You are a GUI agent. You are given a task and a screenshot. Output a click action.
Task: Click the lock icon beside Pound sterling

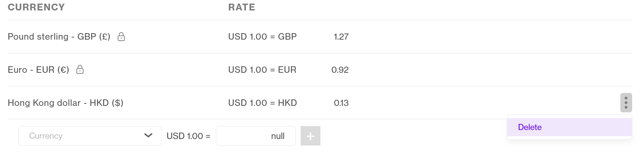coord(121,36)
